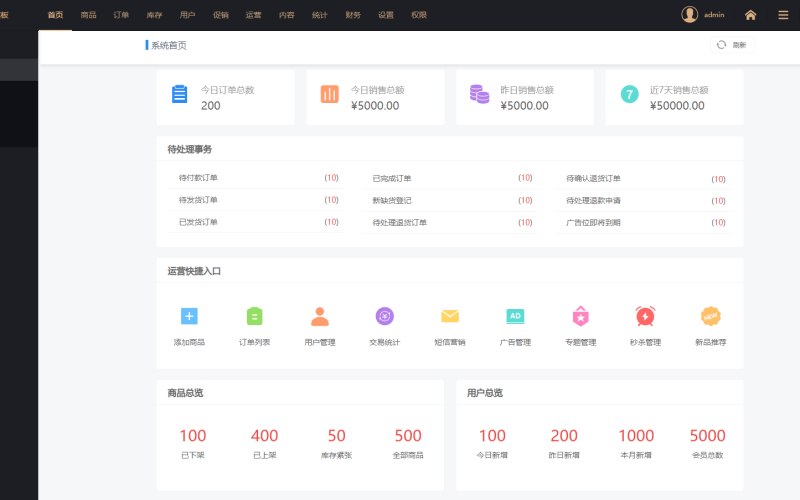Click the 已下架 count of 100
Image resolution: width=800 pixels, height=500 pixels.
[193, 436]
